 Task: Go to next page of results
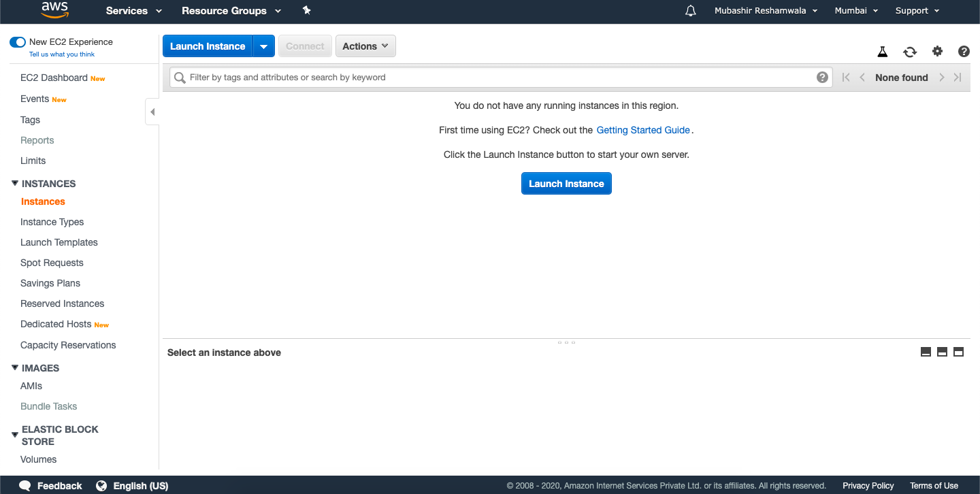click(x=942, y=78)
